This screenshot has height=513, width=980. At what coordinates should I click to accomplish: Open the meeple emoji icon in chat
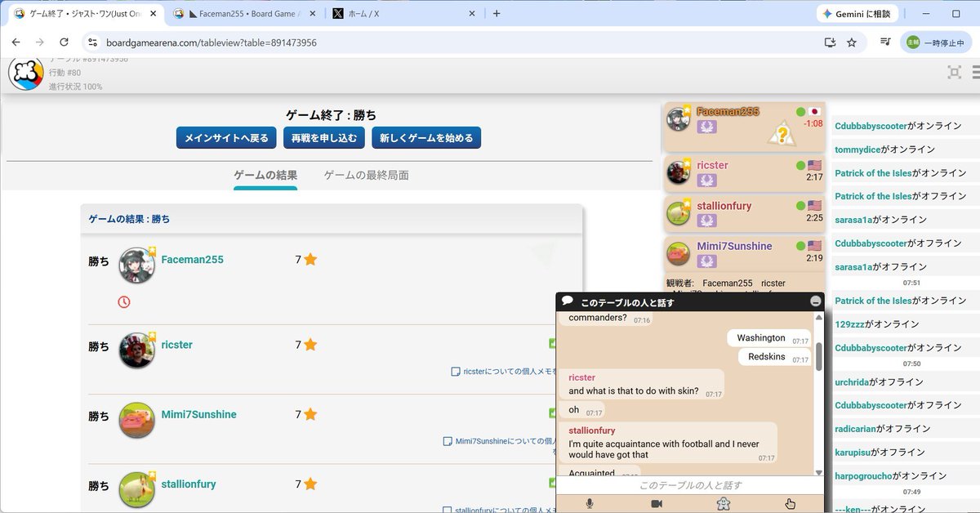[x=723, y=504]
